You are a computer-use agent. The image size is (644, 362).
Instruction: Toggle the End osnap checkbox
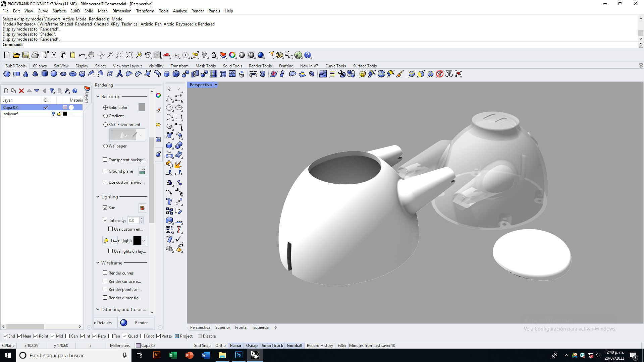click(5, 336)
